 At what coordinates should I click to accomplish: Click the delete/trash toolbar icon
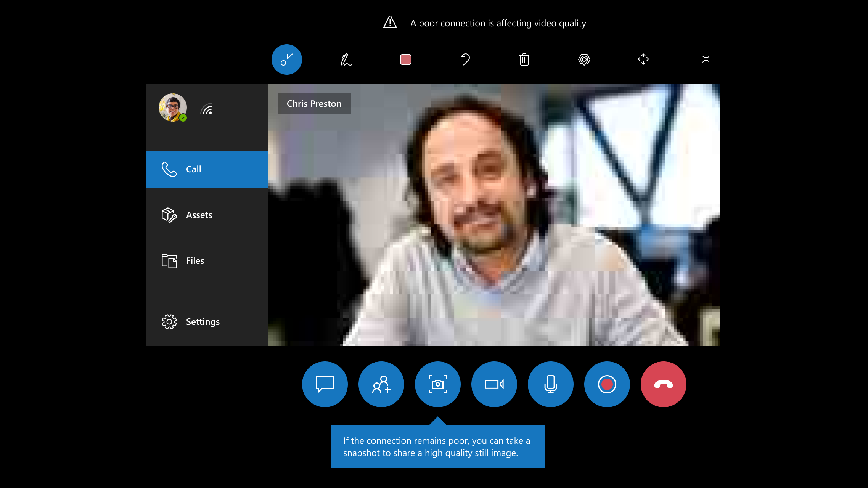tap(524, 59)
